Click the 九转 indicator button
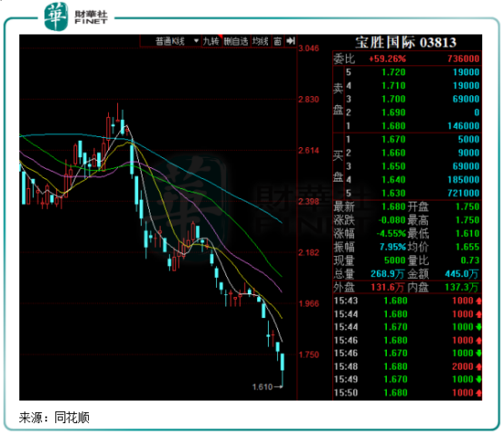Image resolution: width=504 pixels, height=435 pixels. [x=212, y=42]
